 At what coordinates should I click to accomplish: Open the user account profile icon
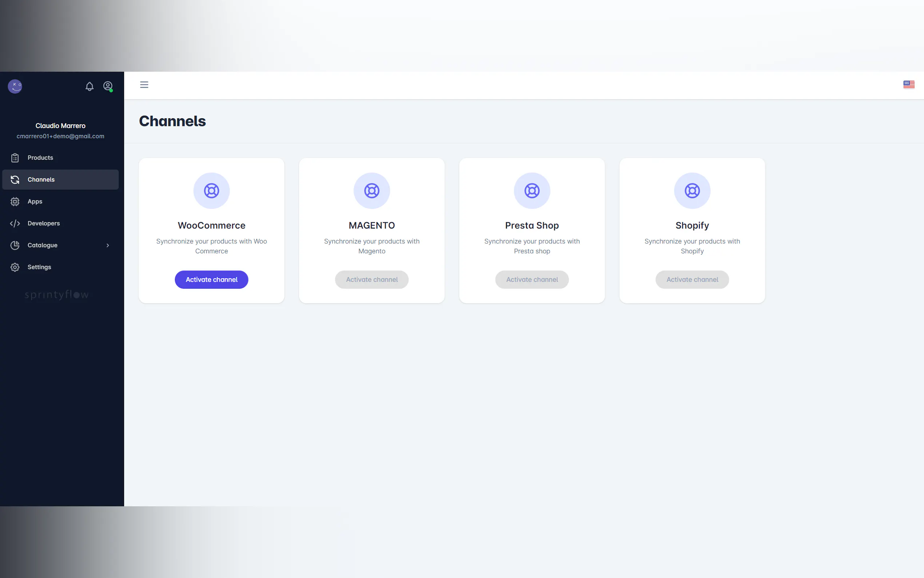[x=108, y=86]
